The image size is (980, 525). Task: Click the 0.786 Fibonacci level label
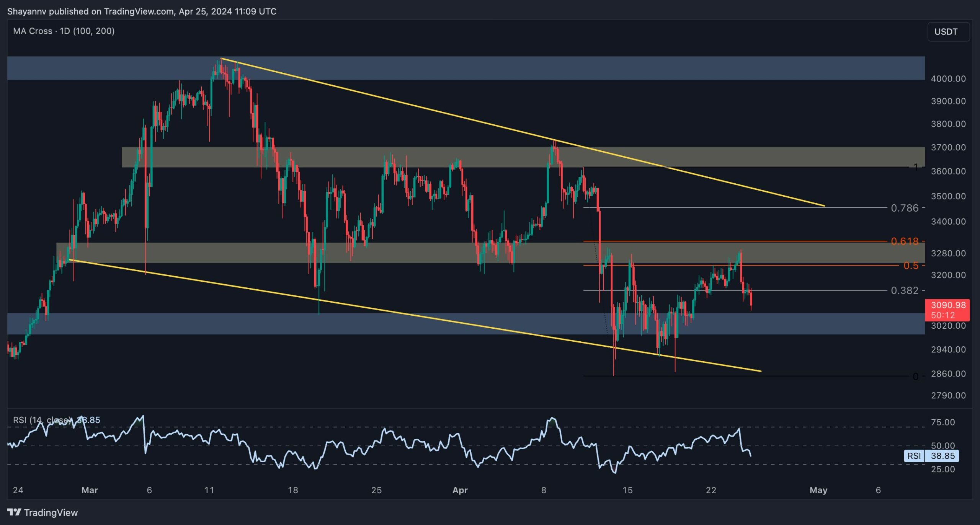coord(905,208)
